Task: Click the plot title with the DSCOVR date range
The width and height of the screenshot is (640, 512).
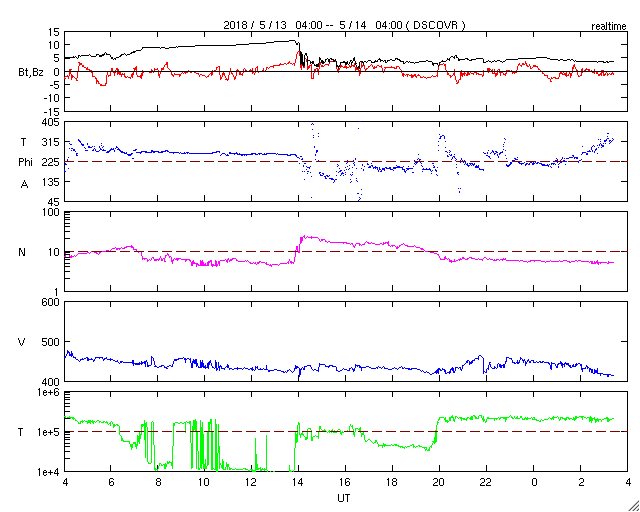Action: click(x=344, y=25)
